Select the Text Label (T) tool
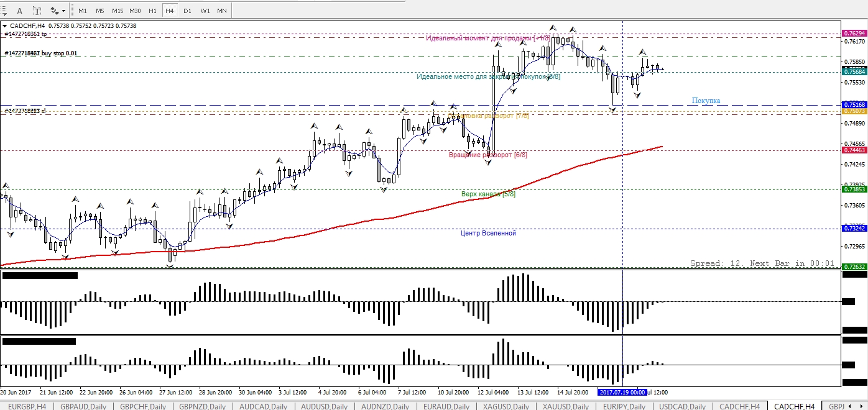This screenshot has width=868, height=410. (x=37, y=11)
